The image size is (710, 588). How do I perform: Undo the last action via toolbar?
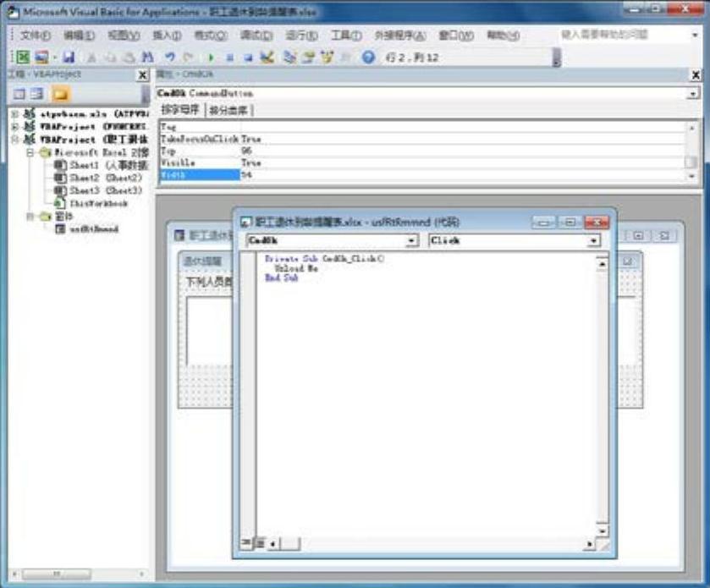tap(169, 57)
